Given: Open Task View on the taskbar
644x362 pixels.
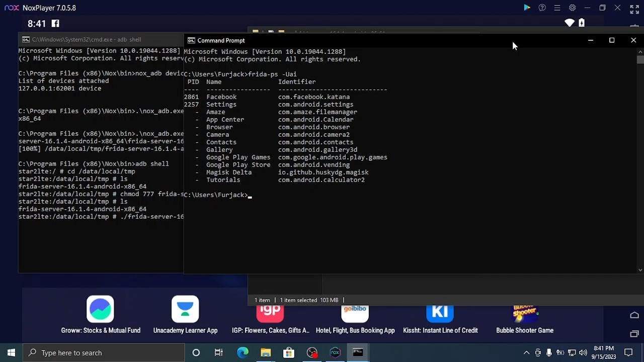Looking at the screenshot, I should click(x=219, y=352).
